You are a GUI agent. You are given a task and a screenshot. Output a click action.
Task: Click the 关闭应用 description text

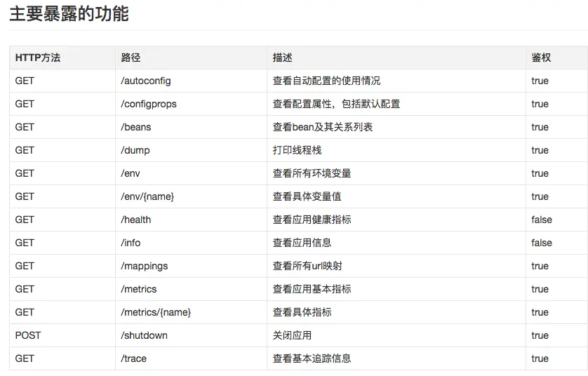(292, 335)
